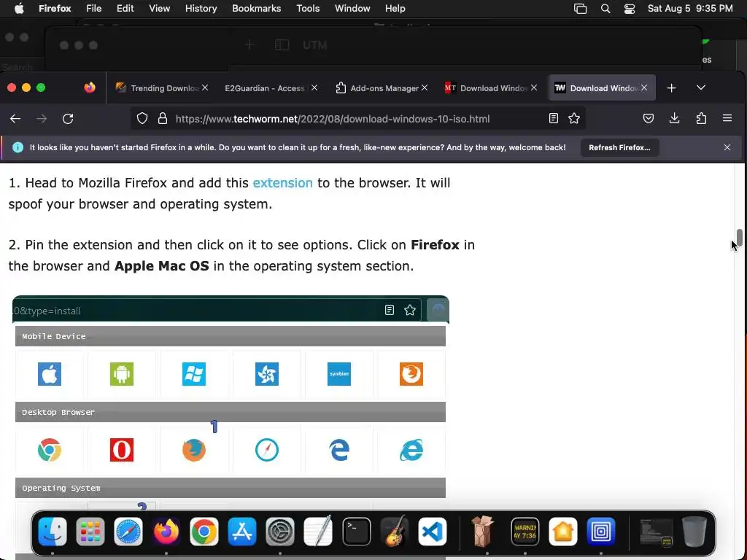Open Finder from the Dock
This screenshot has width=747, height=560.
pyautogui.click(x=53, y=532)
